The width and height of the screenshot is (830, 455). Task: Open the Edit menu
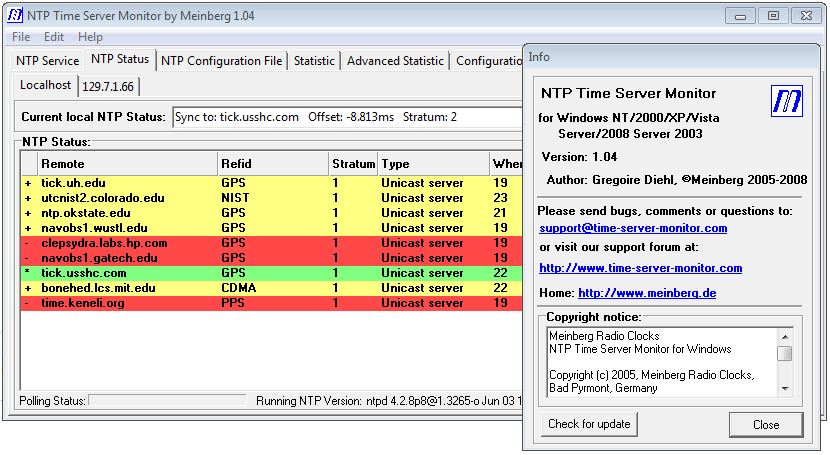[54, 37]
